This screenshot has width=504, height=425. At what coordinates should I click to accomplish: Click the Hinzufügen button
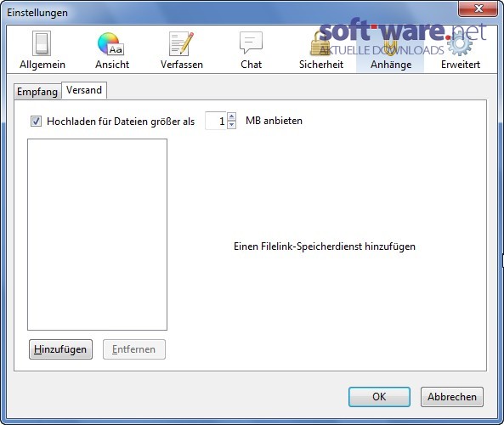pos(60,349)
